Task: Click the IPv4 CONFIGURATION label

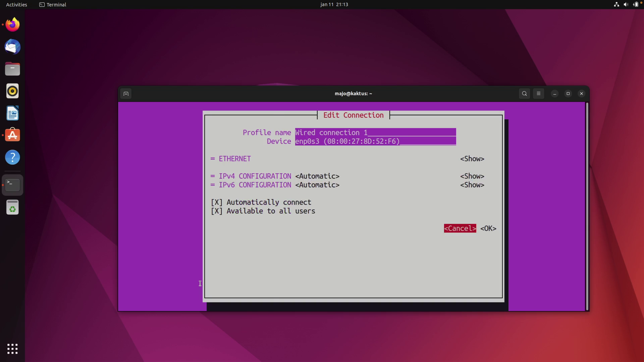Action: click(255, 176)
